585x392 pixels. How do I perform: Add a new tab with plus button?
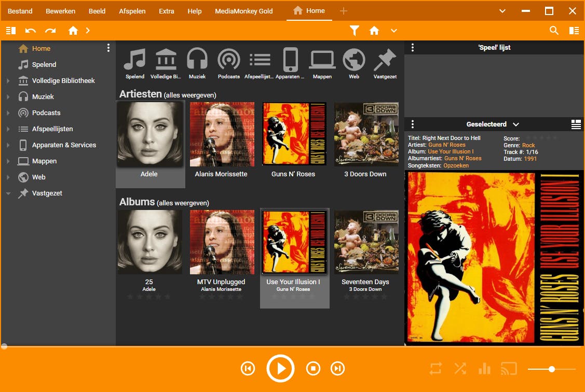coord(344,11)
